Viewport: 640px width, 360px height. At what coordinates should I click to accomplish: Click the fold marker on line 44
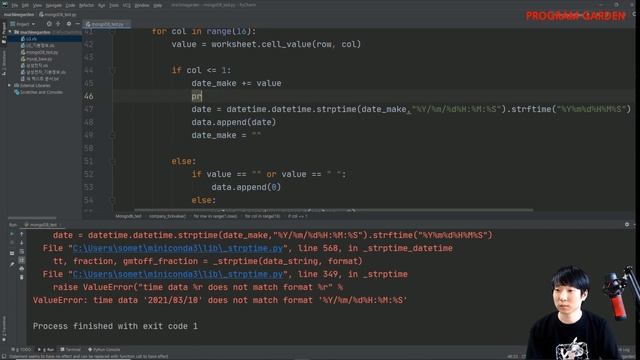coord(113,70)
